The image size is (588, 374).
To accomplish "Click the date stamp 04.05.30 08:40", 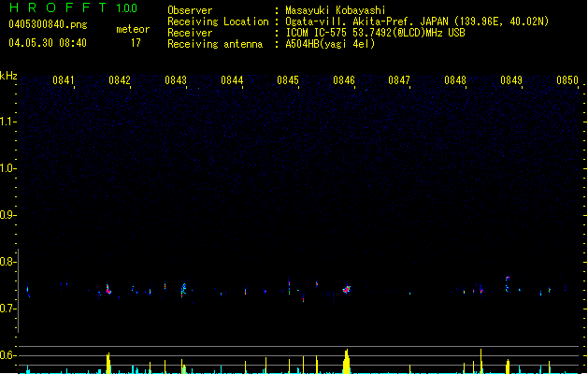I will pos(48,43).
